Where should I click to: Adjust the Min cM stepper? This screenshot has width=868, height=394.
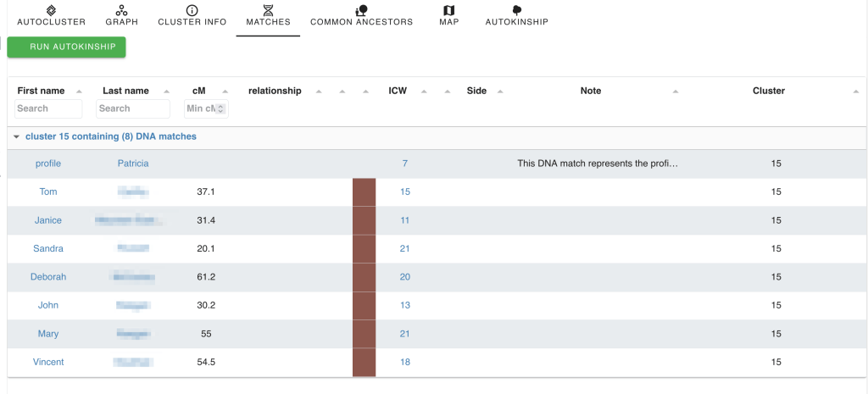[221, 108]
